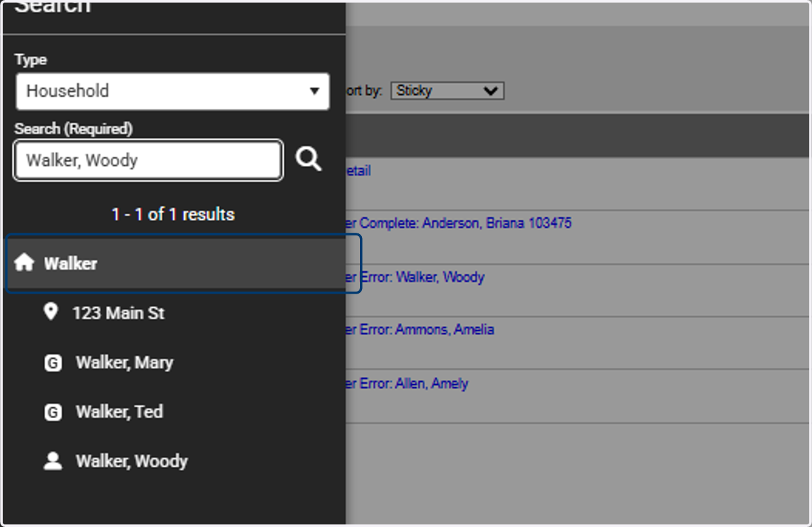Click the G guardian icon beside Walker, Mary
Viewport: 812px width, 527px height.
(53, 363)
